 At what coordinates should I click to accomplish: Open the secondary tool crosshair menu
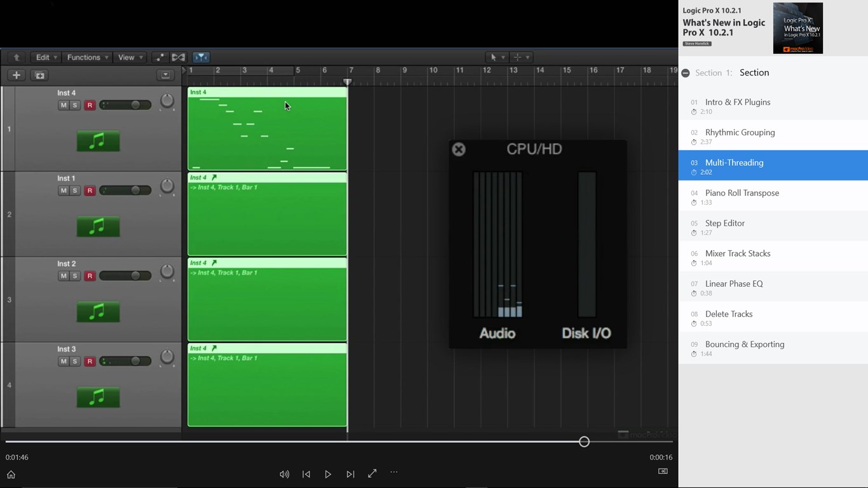point(521,57)
